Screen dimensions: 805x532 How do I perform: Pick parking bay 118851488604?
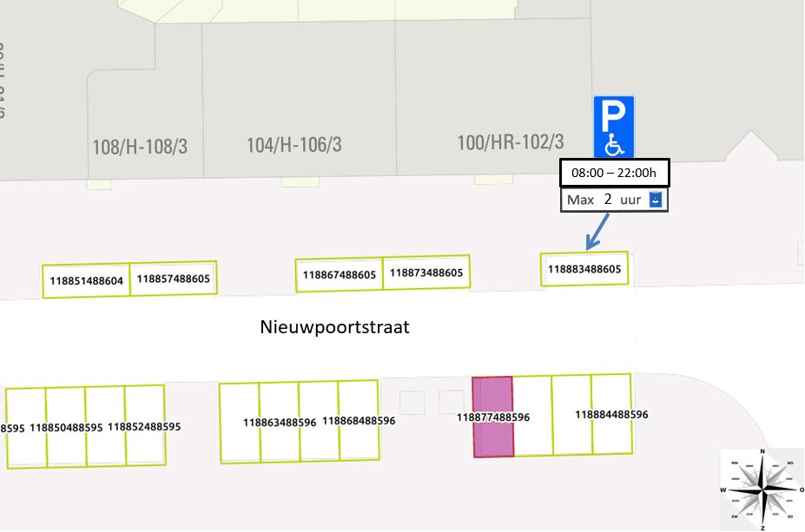(87, 281)
